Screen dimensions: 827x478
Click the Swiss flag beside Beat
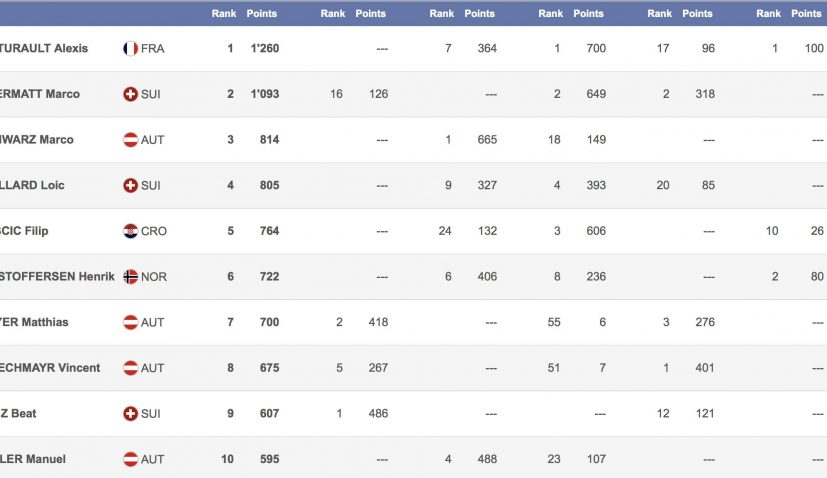pos(130,413)
